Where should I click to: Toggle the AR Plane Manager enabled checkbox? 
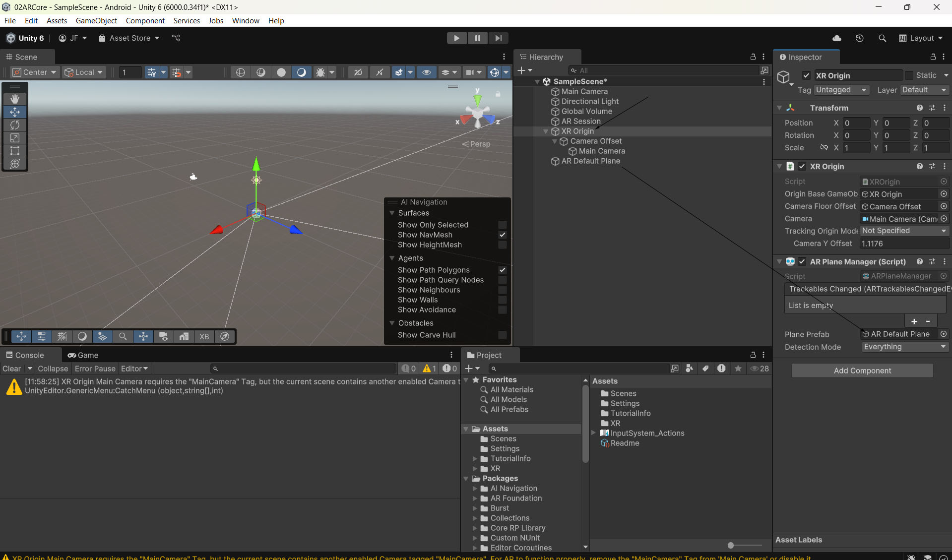click(x=802, y=262)
